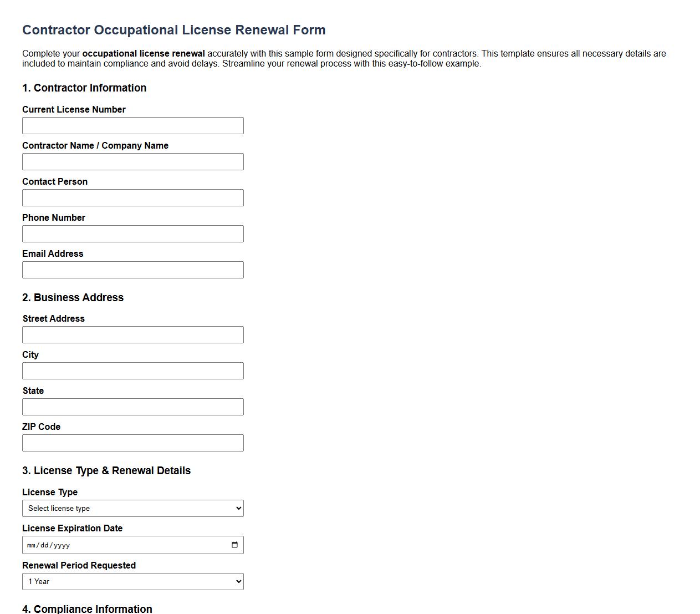Click the bold occupational license renewal text

tap(143, 53)
